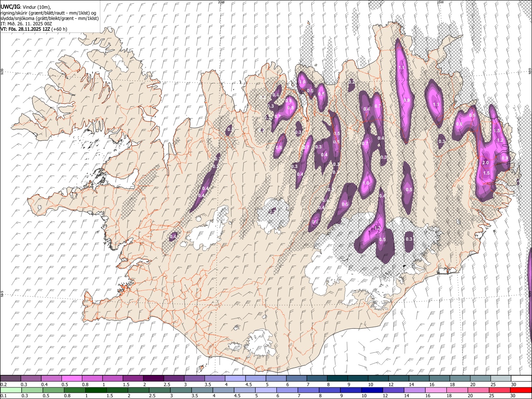Click the 7–8 slate blue swatch, top legend row
The image size is (532, 399).
(x=317, y=378)
